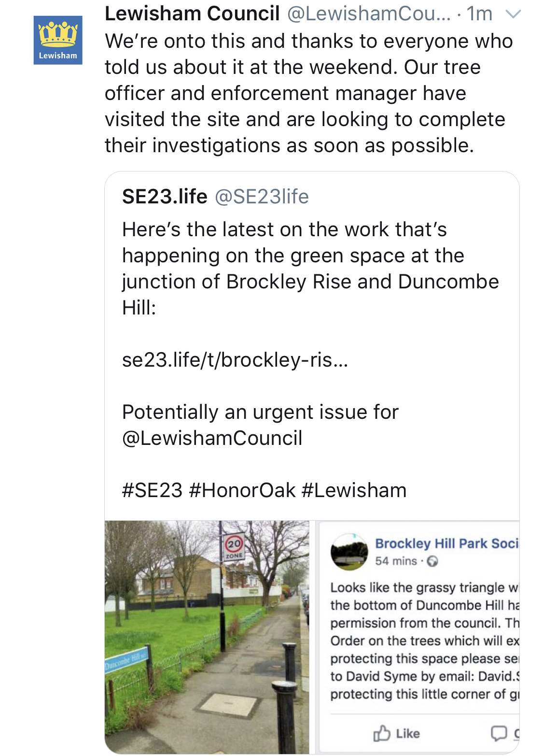Viewport: 543px width, 756px height.
Task: Open the Brockley Hill Park Soci page name
Action: click(446, 543)
